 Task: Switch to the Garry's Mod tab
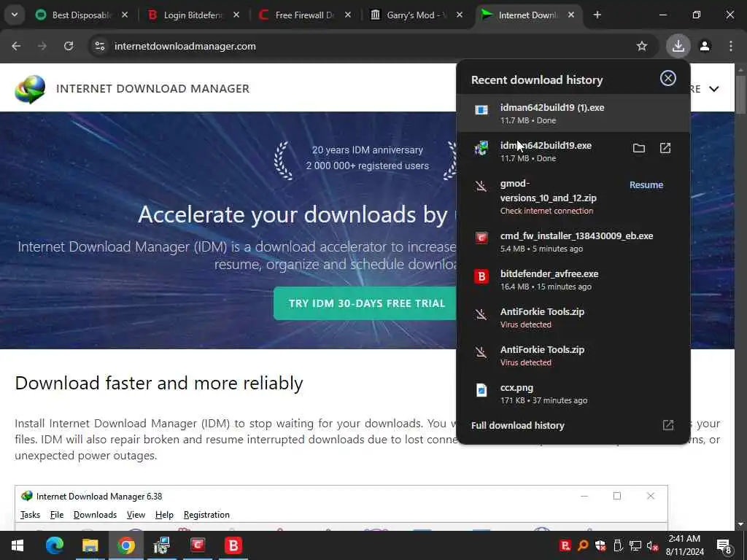(417, 15)
